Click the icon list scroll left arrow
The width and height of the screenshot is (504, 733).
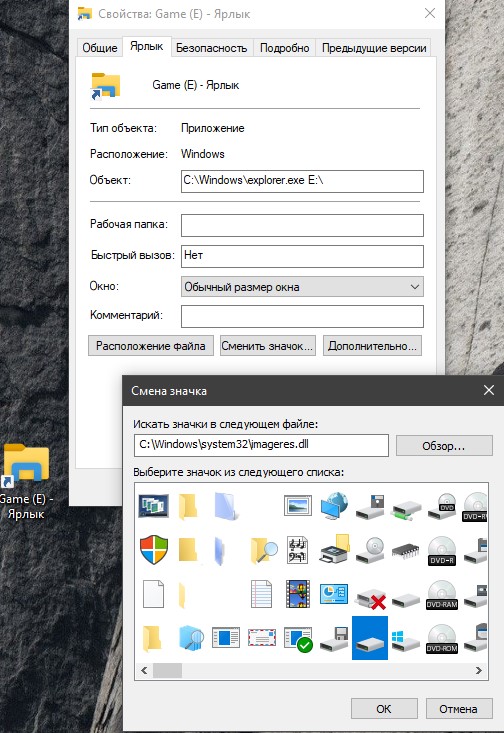click(x=144, y=670)
